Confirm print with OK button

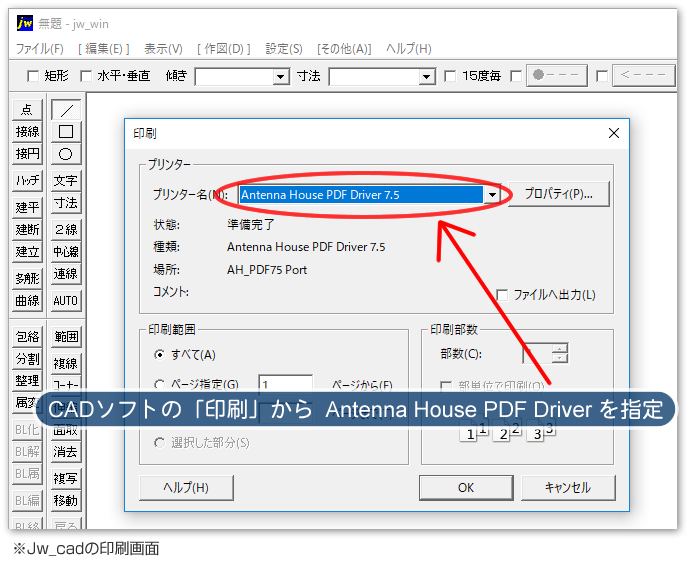466,488
